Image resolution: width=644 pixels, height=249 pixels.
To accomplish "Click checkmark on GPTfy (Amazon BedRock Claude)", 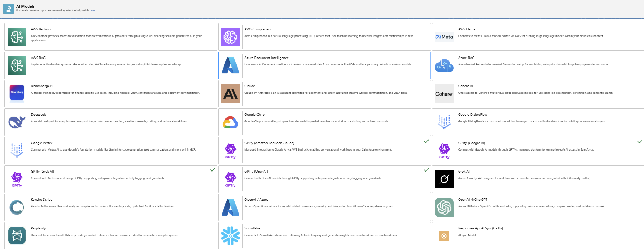I will coord(426,142).
